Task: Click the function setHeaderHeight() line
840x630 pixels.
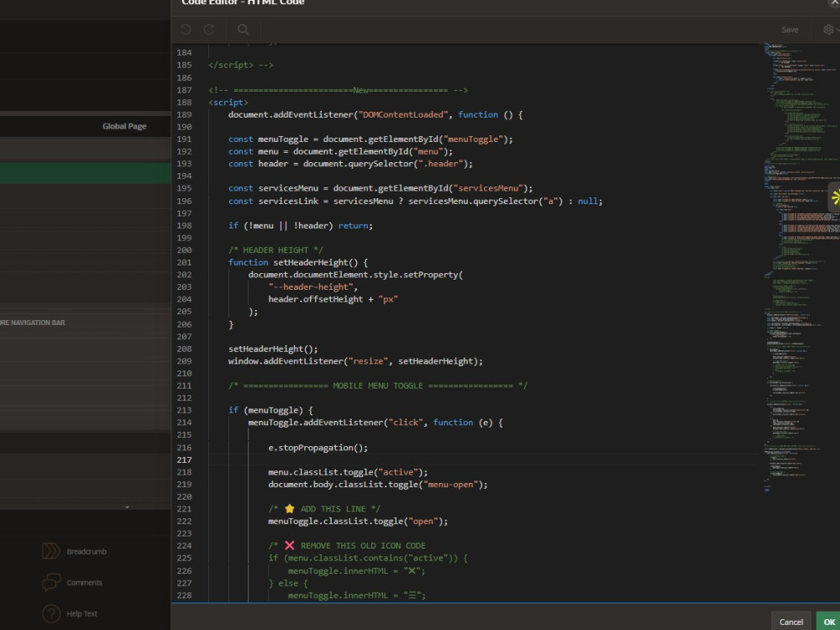Action: pos(298,262)
